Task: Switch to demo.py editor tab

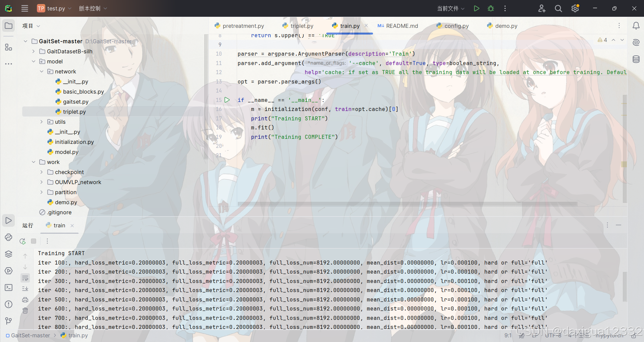Action: 502,26
